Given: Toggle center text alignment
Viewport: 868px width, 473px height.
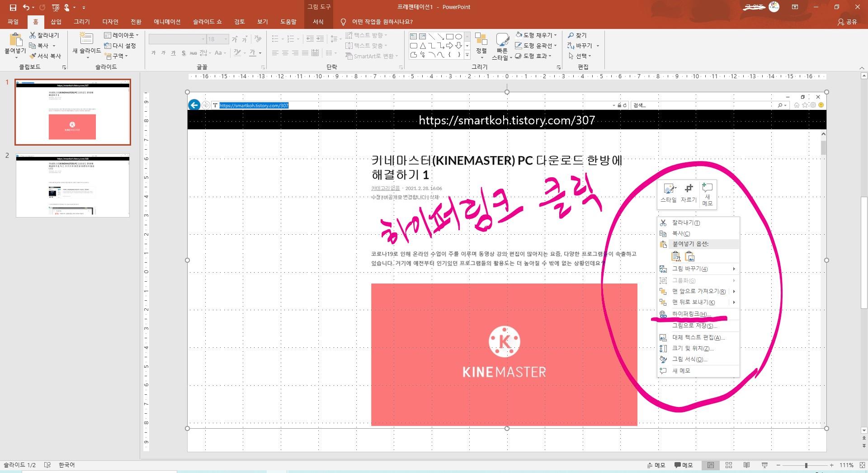Looking at the screenshot, I should tap(285, 53).
